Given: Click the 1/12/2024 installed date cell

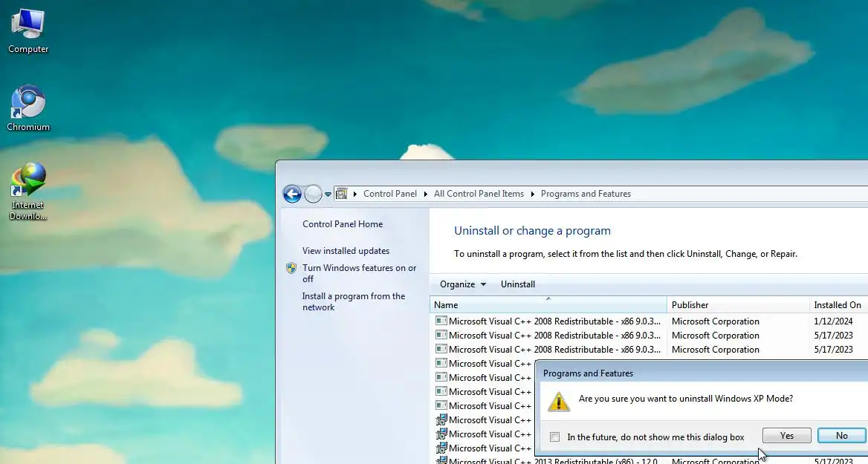Looking at the screenshot, I should tap(833, 321).
